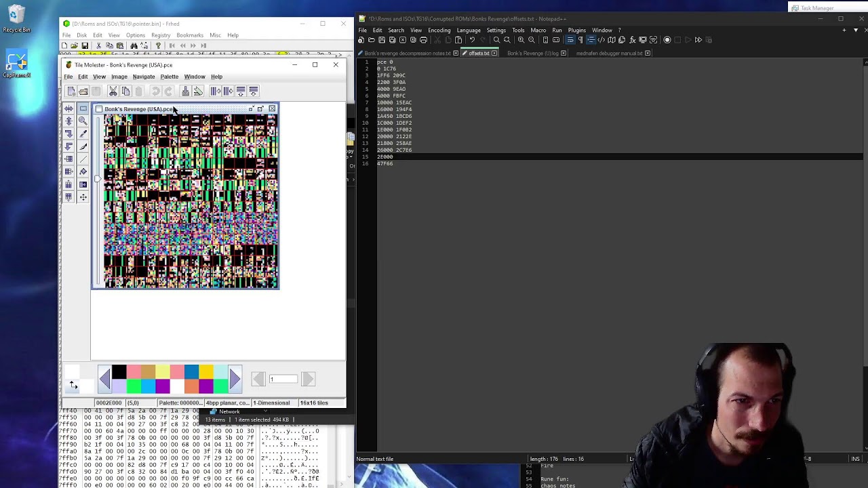Image resolution: width=868 pixels, height=488 pixels.
Task: Open the Recycle Bin desktop icon
Action: pyautogui.click(x=16, y=19)
